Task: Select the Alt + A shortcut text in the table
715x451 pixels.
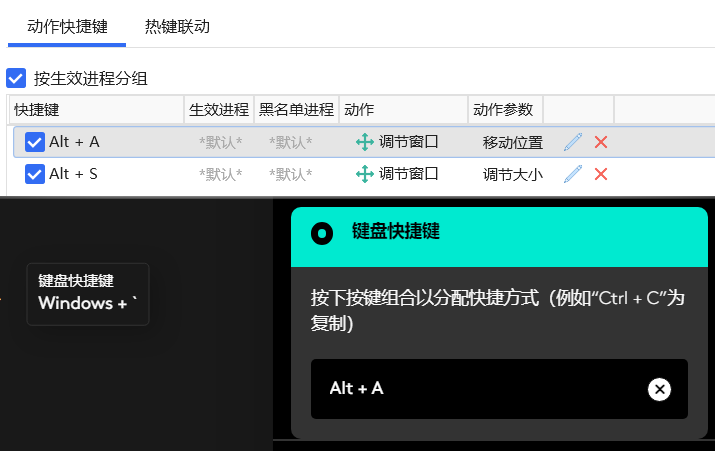Action: point(74,142)
